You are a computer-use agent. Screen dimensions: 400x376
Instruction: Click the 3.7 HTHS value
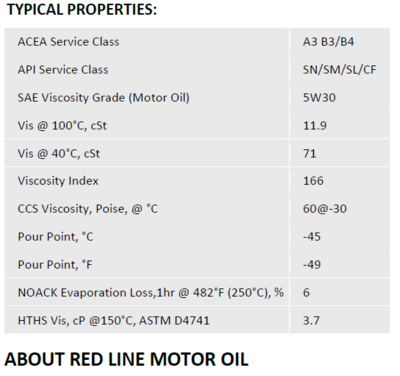(x=311, y=321)
